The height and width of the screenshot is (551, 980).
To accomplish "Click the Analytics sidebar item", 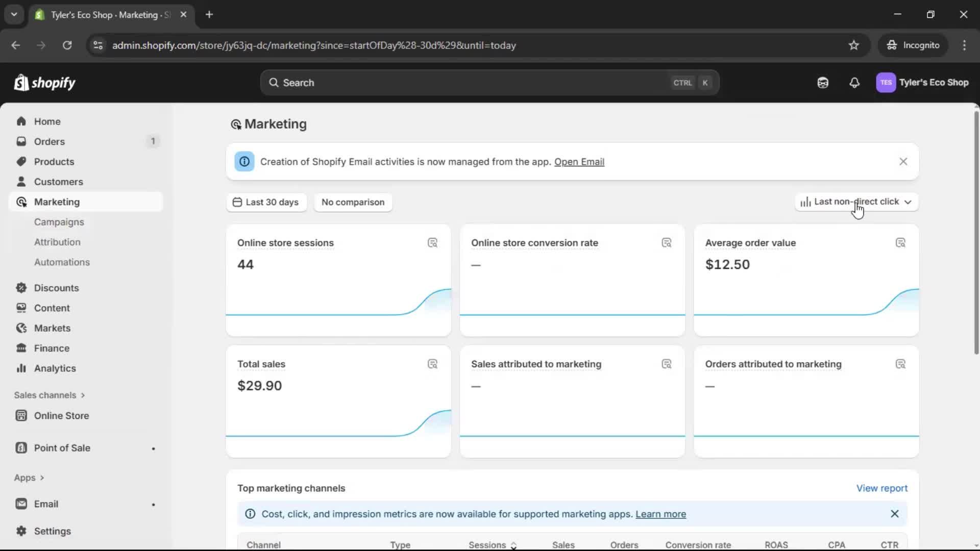I will (x=55, y=368).
